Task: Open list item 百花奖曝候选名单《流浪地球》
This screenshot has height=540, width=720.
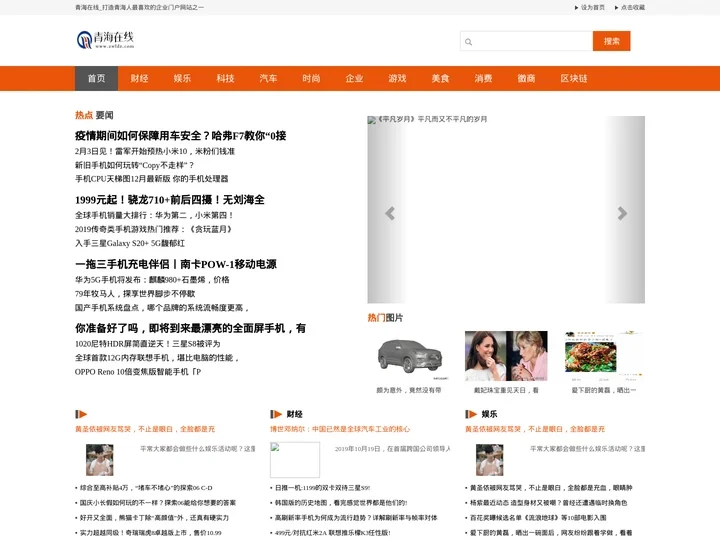Action: coord(538,518)
